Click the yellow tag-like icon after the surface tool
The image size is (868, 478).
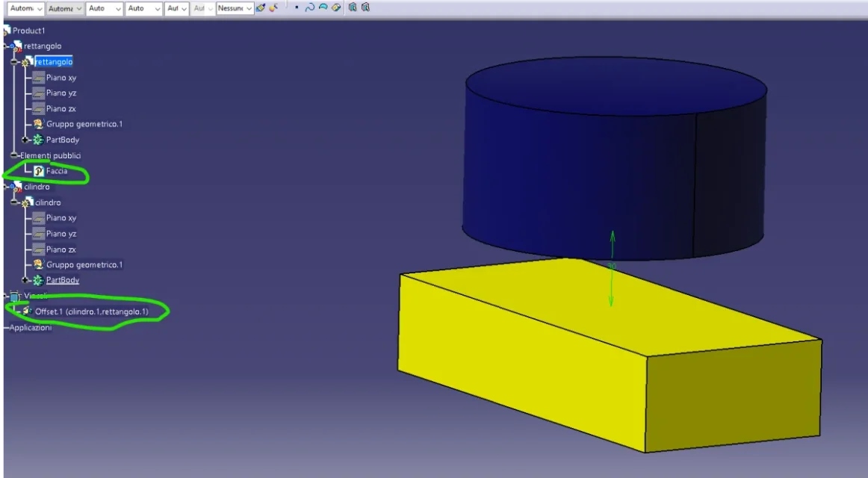click(x=336, y=7)
